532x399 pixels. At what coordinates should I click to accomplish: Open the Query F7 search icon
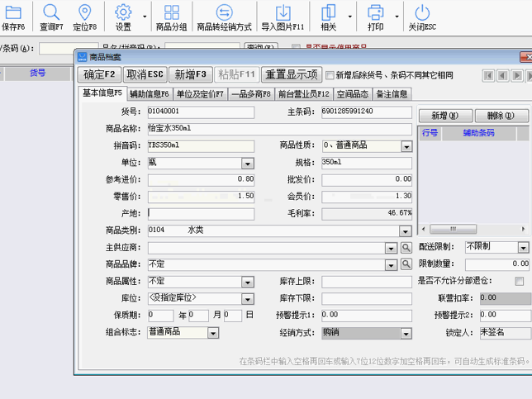point(51,12)
